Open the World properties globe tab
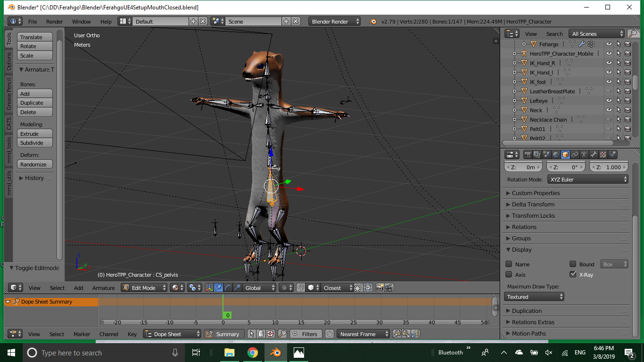The height and width of the screenshot is (362, 644). coord(556,155)
